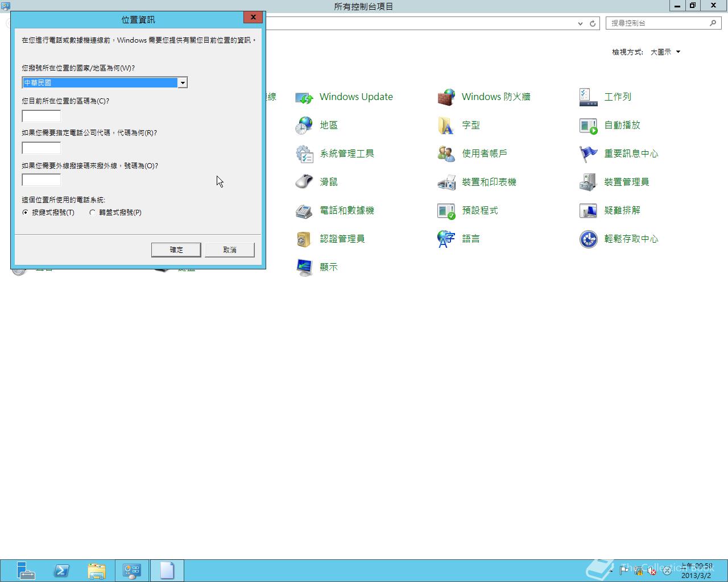Click 確定 in 位置資訊 dialog

(176, 250)
